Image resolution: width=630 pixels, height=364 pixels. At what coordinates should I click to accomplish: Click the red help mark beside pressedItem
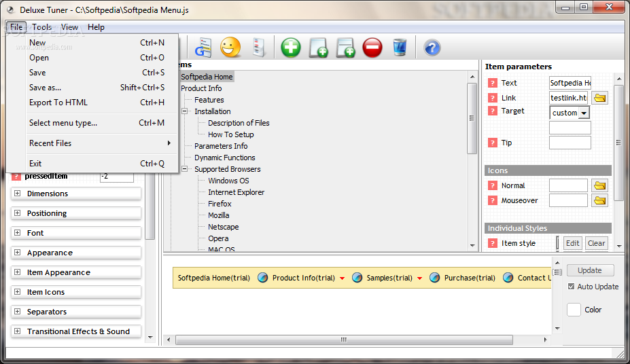click(16, 176)
